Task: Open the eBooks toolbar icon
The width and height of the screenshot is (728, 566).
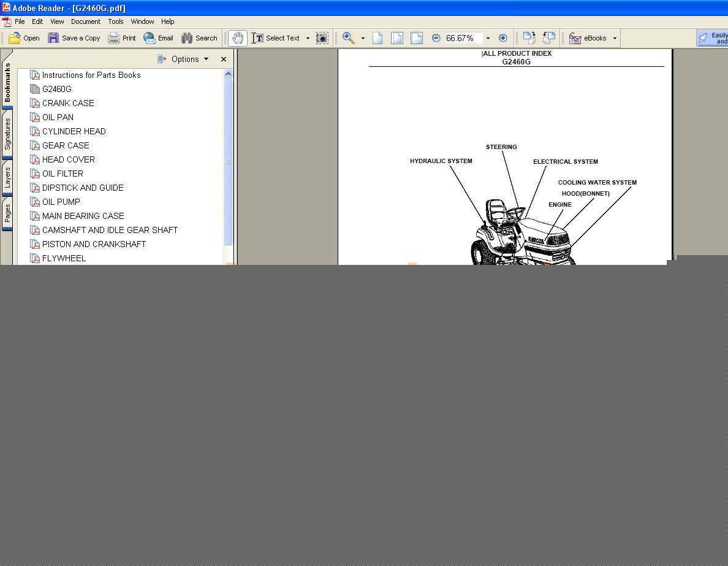Action: [575, 38]
